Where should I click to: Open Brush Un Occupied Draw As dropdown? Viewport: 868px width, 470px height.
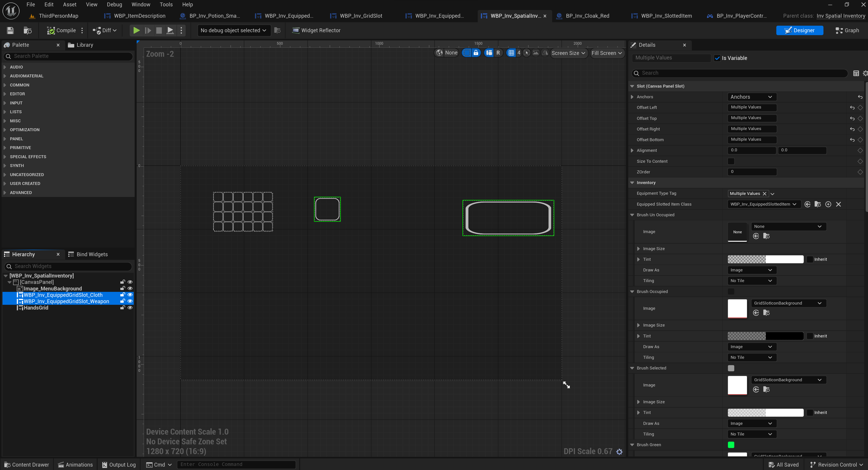tap(751, 270)
